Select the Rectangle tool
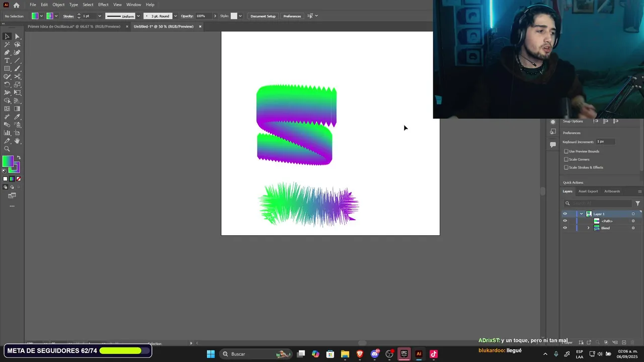This screenshot has height=362, width=644. pyautogui.click(x=7, y=68)
